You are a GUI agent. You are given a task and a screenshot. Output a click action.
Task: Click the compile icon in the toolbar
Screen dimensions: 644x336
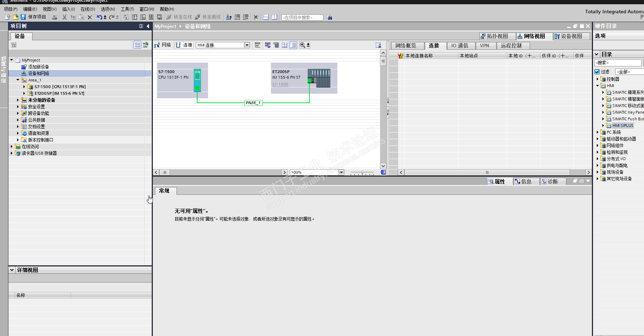(126, 17)
